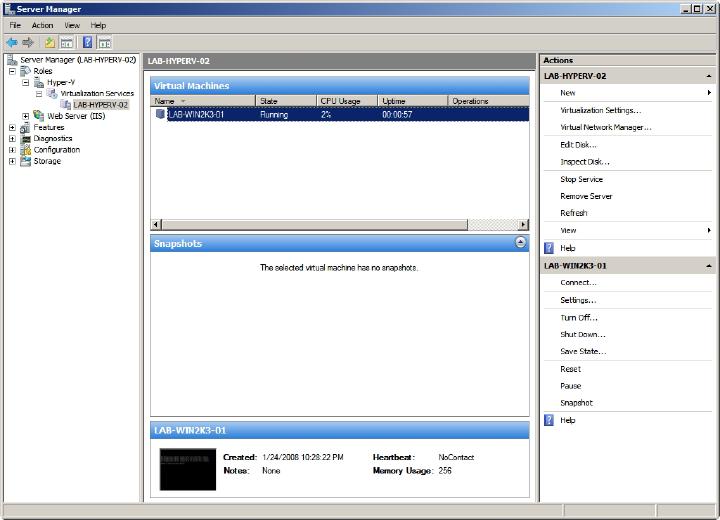The width and height of the screenshot is (720, 520).
Task: Collapse the Snapshots pane with round chevron
Action: tap(520, 242)
